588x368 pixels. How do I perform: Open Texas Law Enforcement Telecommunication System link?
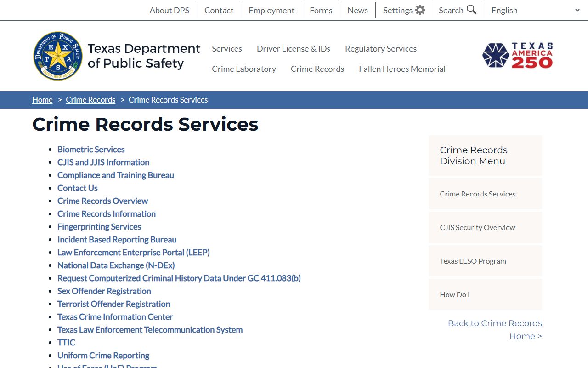click(150, 330)
